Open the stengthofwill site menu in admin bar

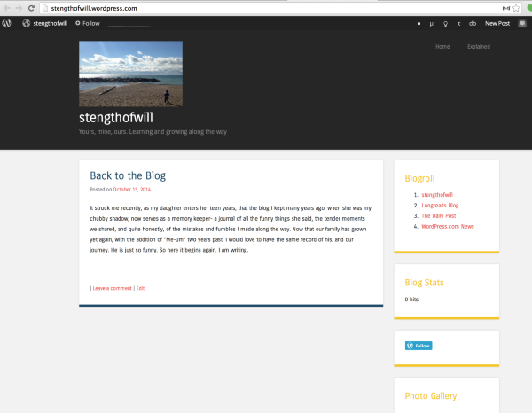click(x=45, y=23)
